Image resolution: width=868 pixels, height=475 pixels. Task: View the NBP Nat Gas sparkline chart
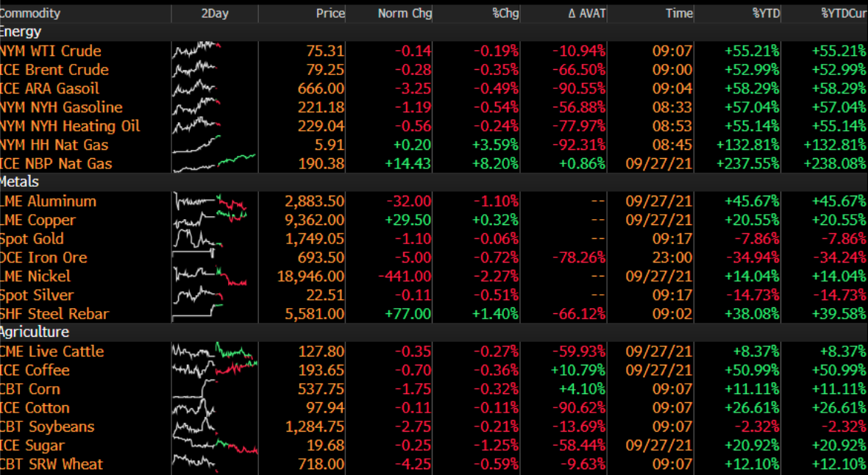coord(214,163)
